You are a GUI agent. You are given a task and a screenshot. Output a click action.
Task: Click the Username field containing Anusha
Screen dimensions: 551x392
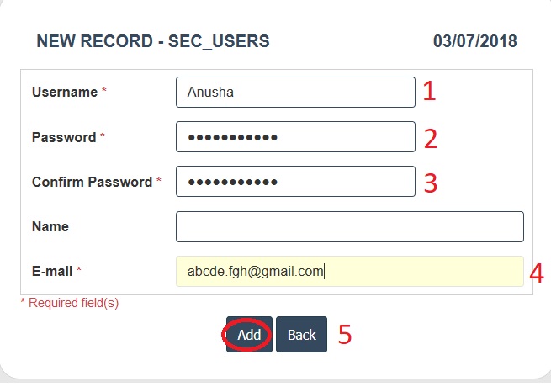[295, 93]
